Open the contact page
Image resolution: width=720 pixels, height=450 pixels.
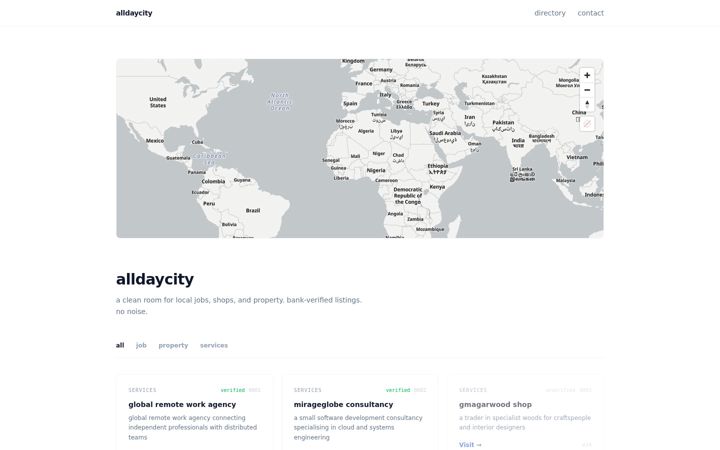[x=591, y=13]
